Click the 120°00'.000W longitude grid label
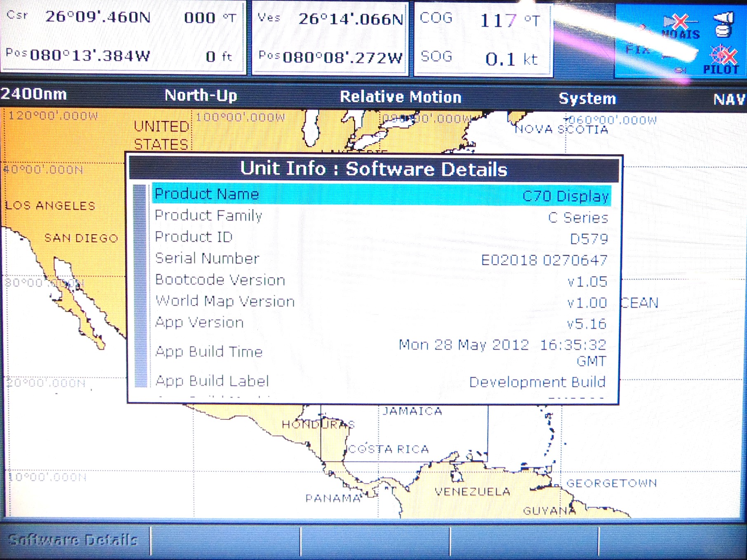This screenshot has height=560, width=747. pyautogui.click(x=53, y=115)
